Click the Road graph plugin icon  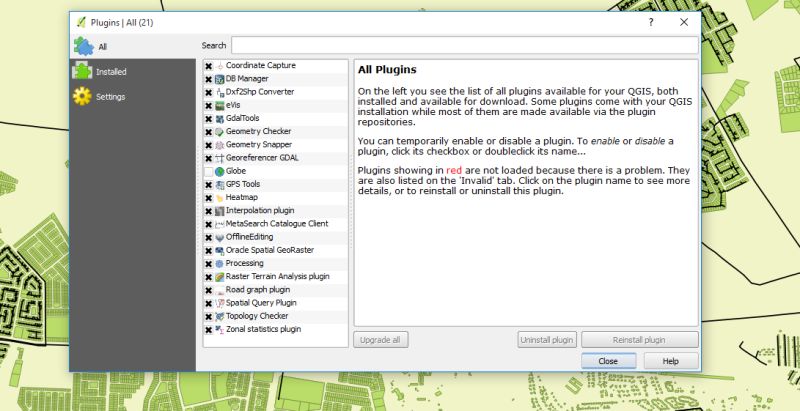(x=219, y=290)
